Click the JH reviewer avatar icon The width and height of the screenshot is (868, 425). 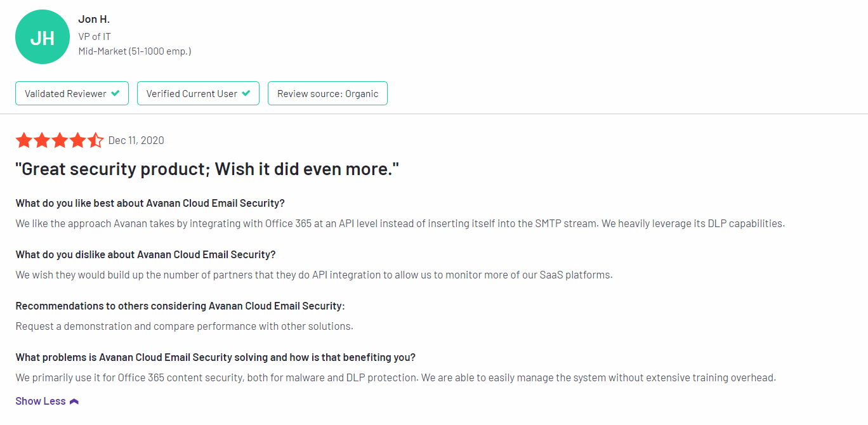click(43, 37)
